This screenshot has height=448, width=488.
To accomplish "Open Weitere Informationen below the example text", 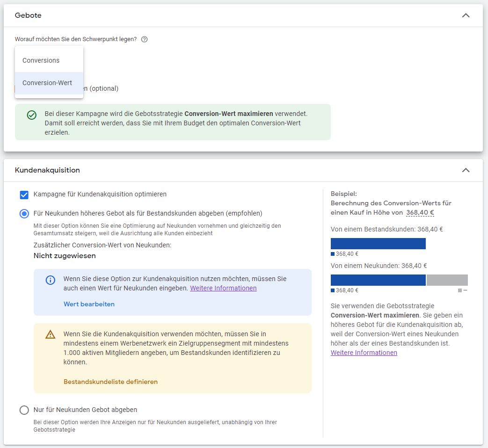I will point(364,353).
